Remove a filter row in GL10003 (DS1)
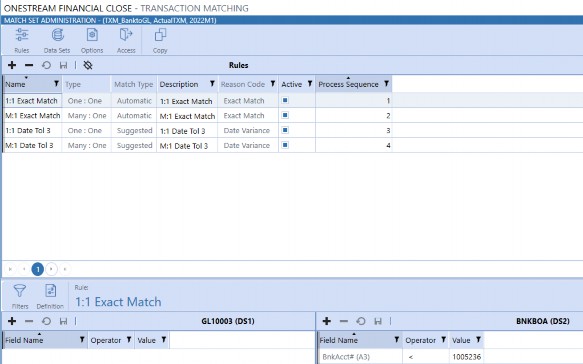583x364 pixels. tap(29, 321)
